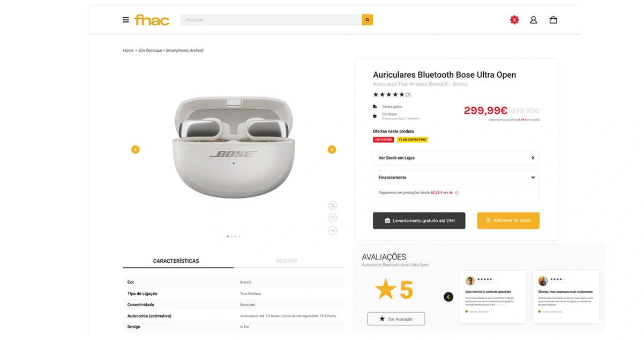The height and width of the screenshot is (340, 644).
Task: Open the red promotions badge icon
Action: 514,20
